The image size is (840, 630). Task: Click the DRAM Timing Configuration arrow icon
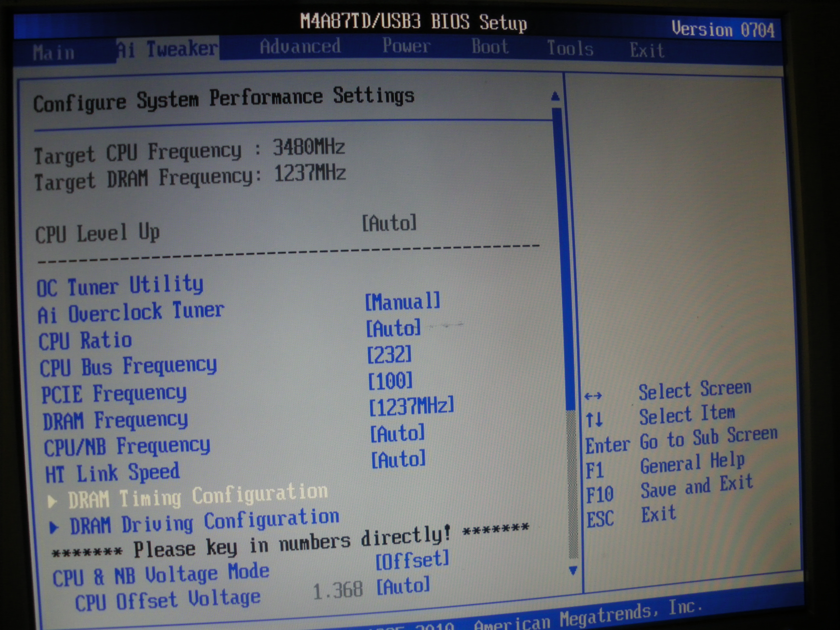(x=52, y=502)
